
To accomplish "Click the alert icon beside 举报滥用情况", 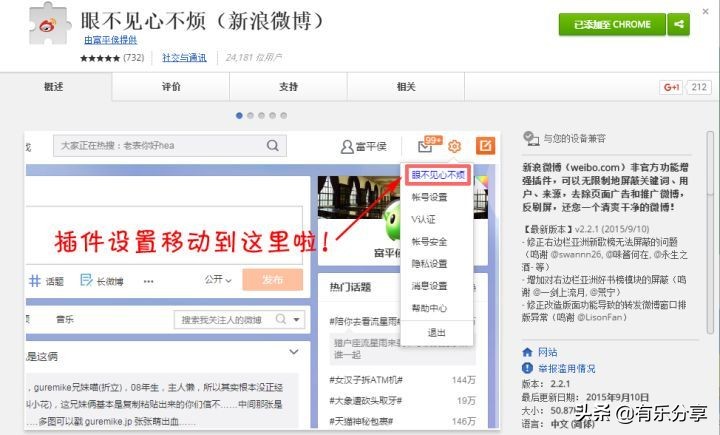I will coord(527,368).
